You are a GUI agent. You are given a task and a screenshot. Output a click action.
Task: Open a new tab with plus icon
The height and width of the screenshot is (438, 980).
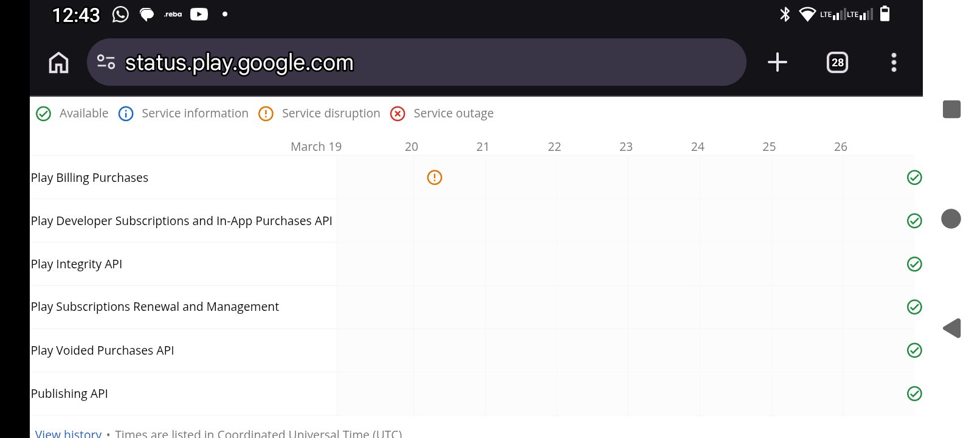777,62
